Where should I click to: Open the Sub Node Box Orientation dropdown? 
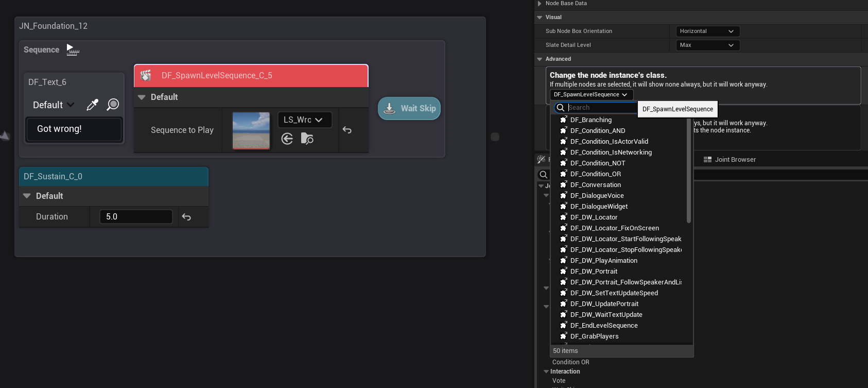click(x=707, y=31)
